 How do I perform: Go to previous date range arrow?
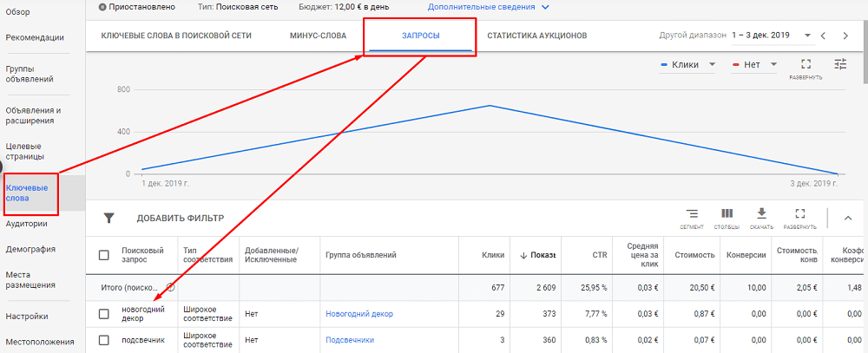point(824,36)
